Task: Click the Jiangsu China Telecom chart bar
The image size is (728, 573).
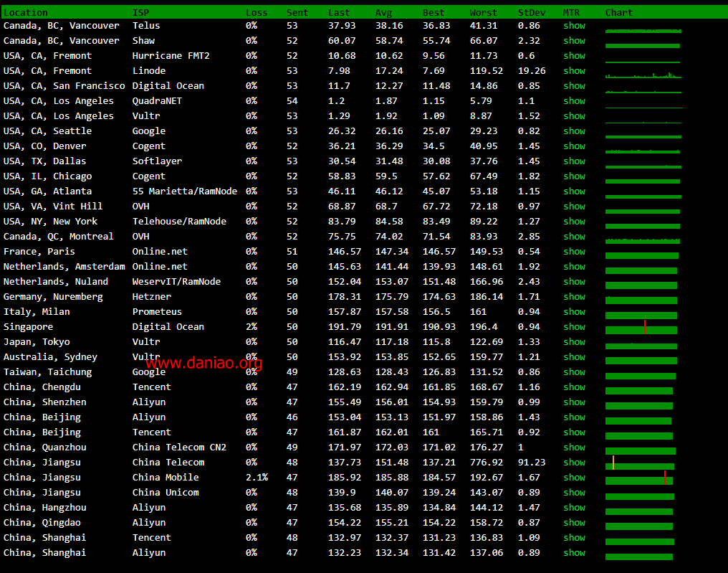Action: [x=640, y=463]
